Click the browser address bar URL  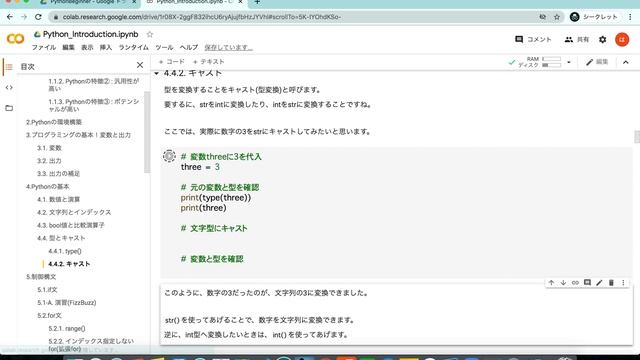click(x=202, y=17)
